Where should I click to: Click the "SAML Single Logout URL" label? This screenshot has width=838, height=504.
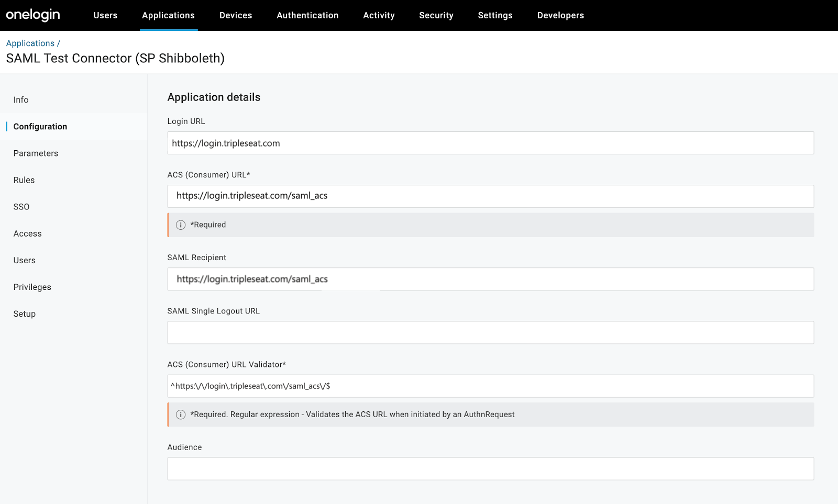click(213, 311)
